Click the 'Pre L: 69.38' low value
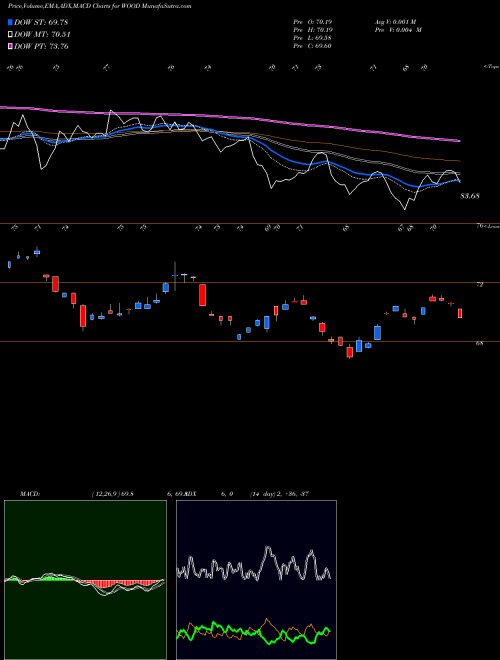 tap(313, 38)
